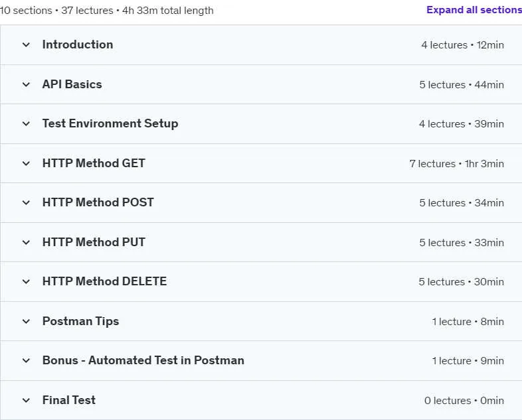Screen dimensions: 522x420
Task: Click the Expand all sections link
Action: (x=474, y=10)
